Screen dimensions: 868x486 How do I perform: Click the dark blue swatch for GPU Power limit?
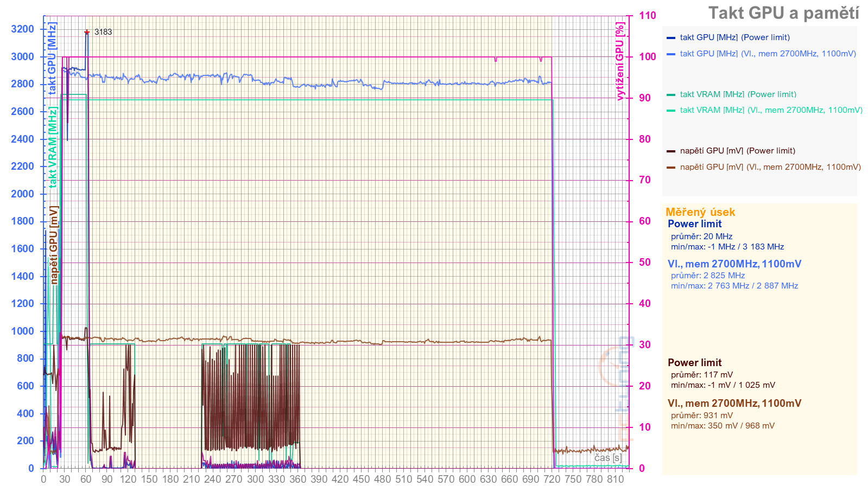pos(671,38)
